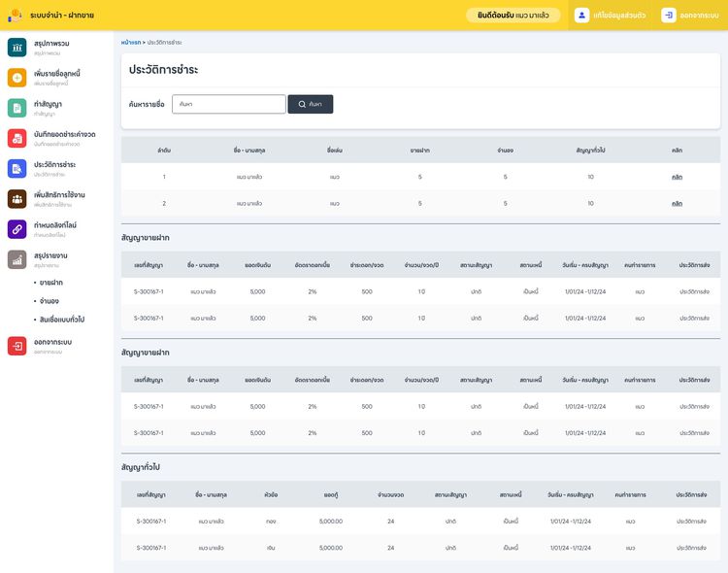
Task: Click the ประวัติการชำระ sidebar icon
Action: 17,169
